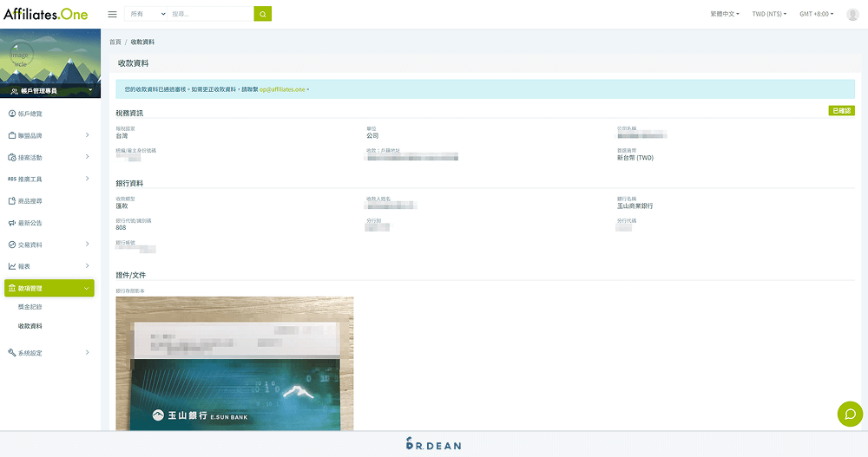Click the op@affiliates.one email link
The width and height of the screenshot is (868, 457).
click(282, 89)
